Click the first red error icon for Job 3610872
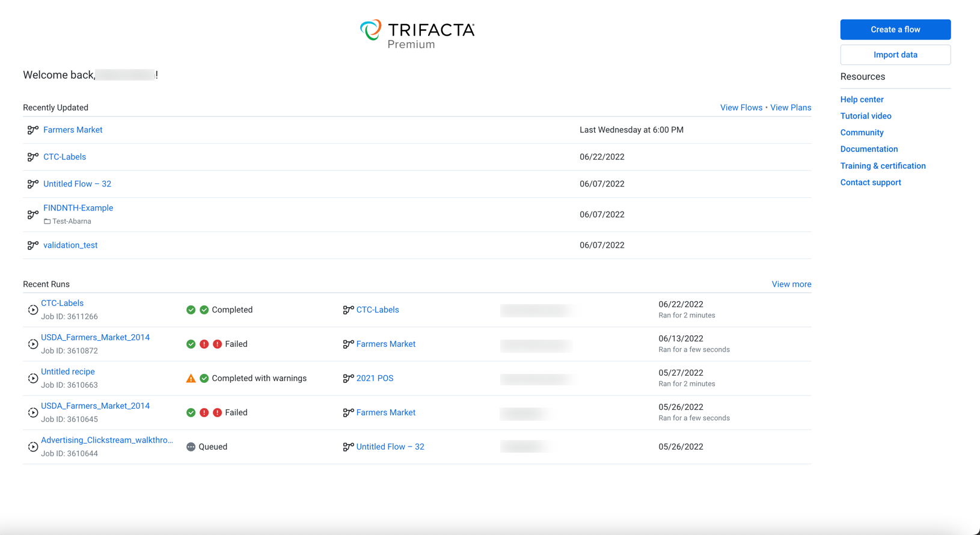The width and height of the screenshot is (980, 535). point(204,344)
